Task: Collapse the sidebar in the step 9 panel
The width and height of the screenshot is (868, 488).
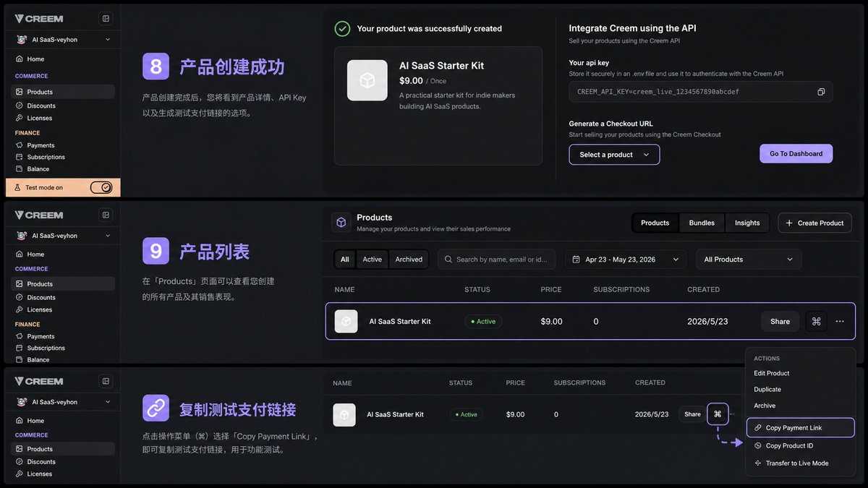Action: (x=106, y=215)
